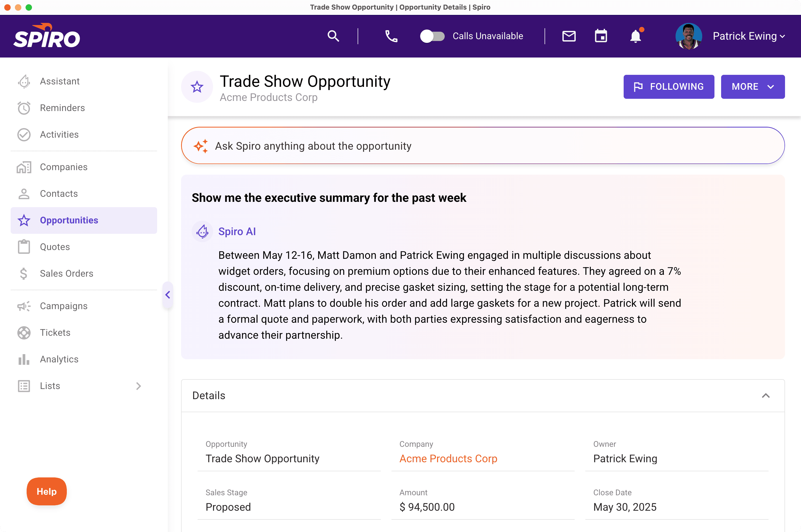Open Analytics in the sidebar
Image resolution: width=801 pixels, height=532 pixels.
84,359
